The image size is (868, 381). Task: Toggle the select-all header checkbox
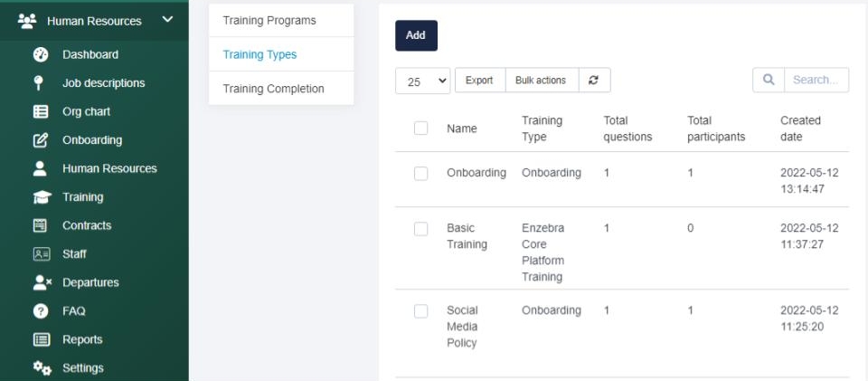coord(420,129)
